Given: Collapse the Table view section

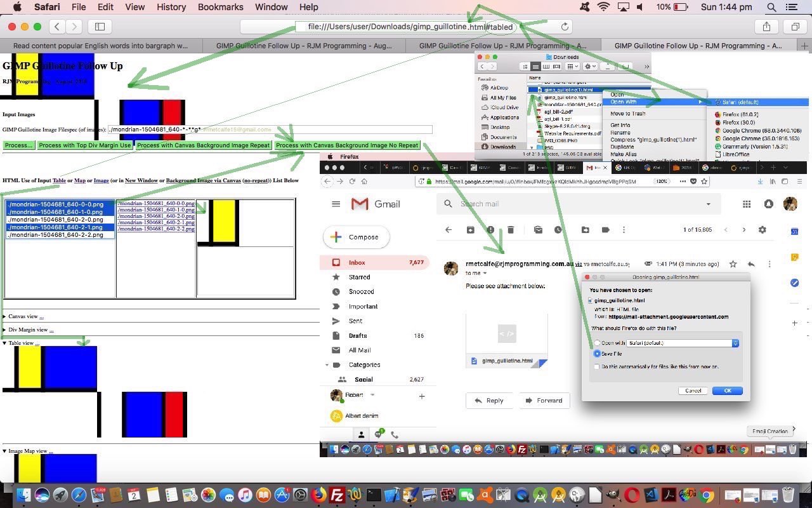Looking at the screenshot, I should pos(4,343).
